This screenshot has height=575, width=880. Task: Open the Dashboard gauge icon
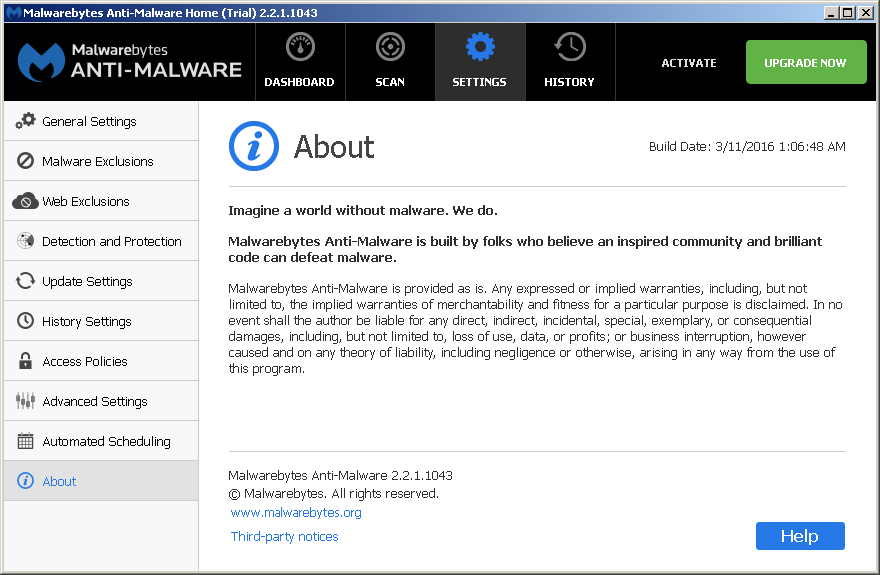tap(299, 47)
